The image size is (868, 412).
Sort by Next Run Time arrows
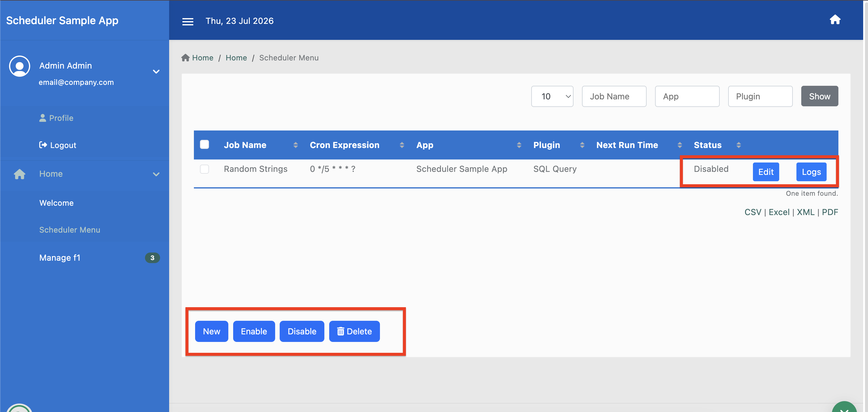679,145
